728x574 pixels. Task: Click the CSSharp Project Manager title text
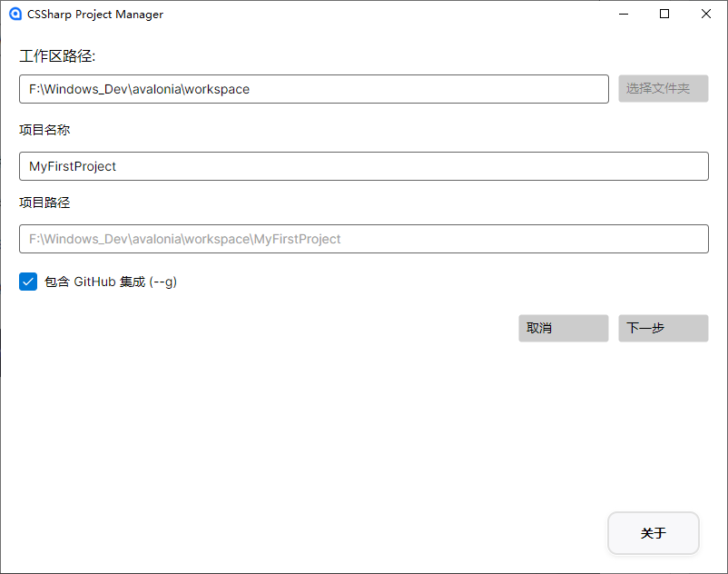pyautogui.click(x=95, y=15)
